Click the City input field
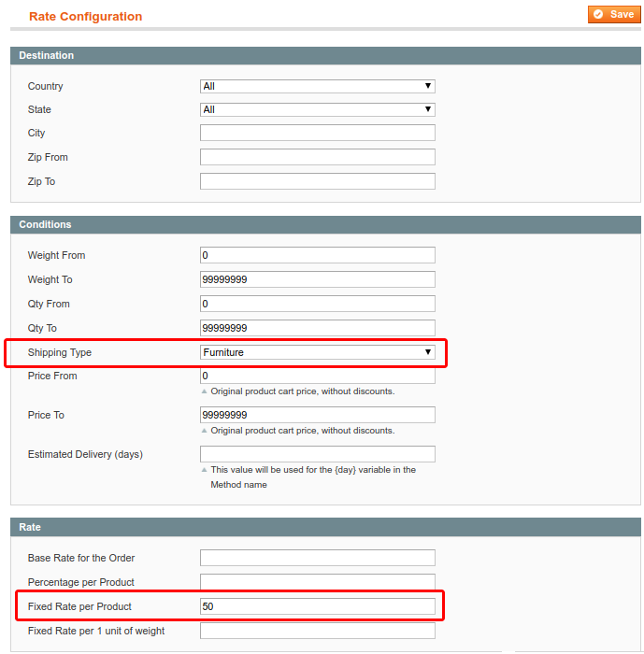The image size is (644, 654). pos(318,133)
